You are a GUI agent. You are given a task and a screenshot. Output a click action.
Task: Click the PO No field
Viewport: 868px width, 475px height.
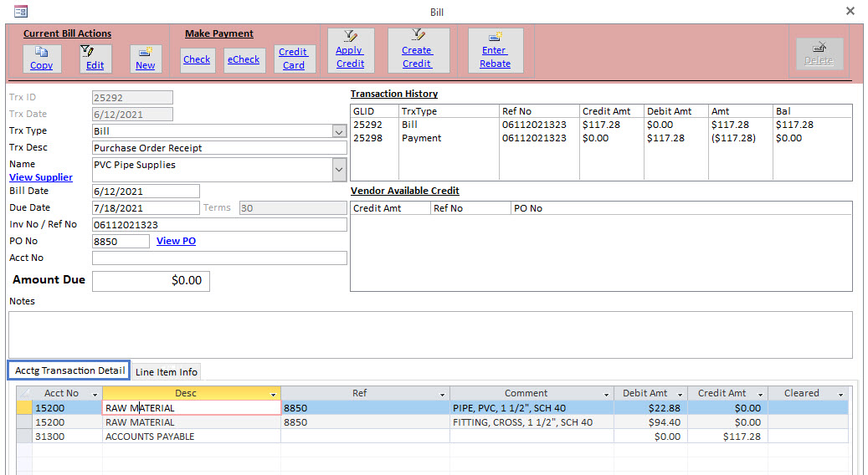pos(121,241)
